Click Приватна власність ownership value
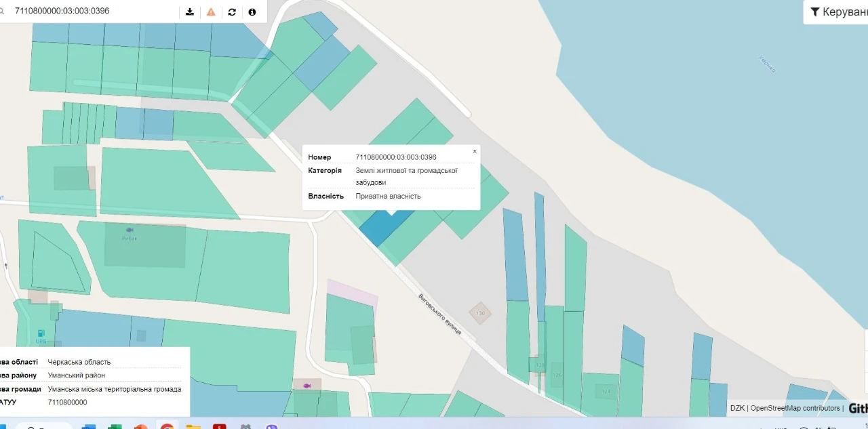 coord(388,196)
